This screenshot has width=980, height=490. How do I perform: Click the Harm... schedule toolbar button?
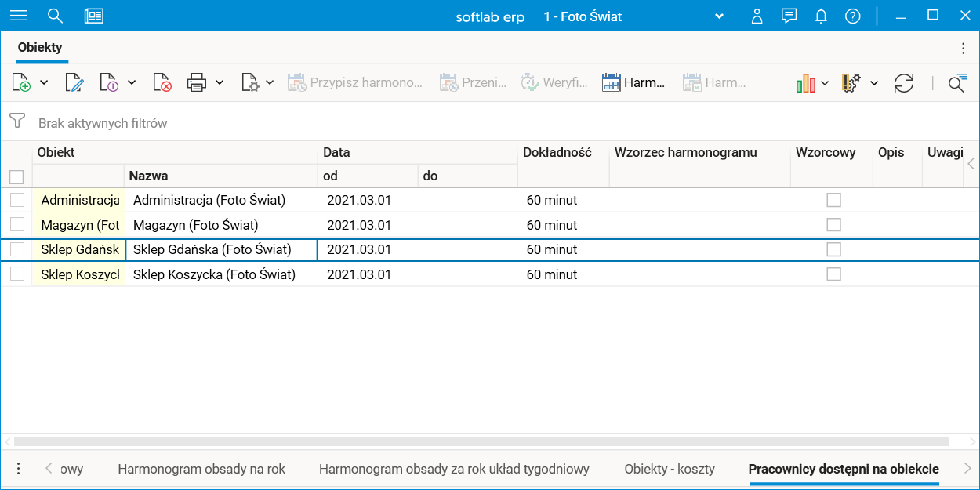point(633,82)
